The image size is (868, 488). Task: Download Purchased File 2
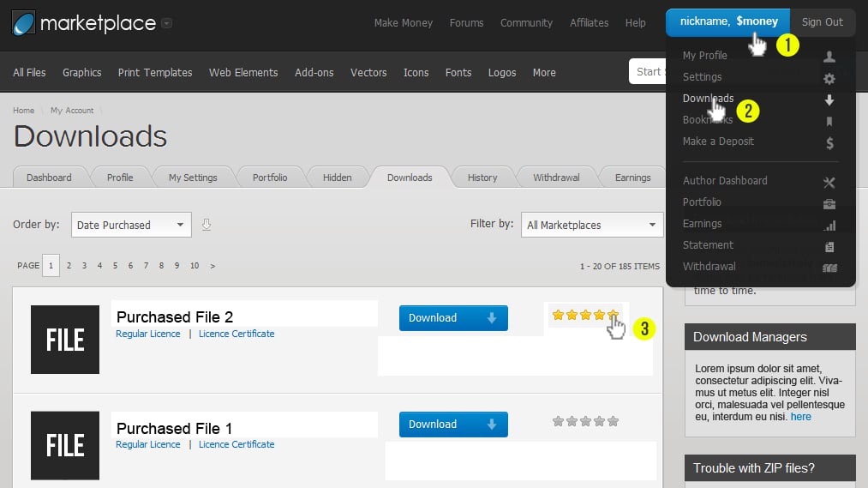(x=453, y=318)
